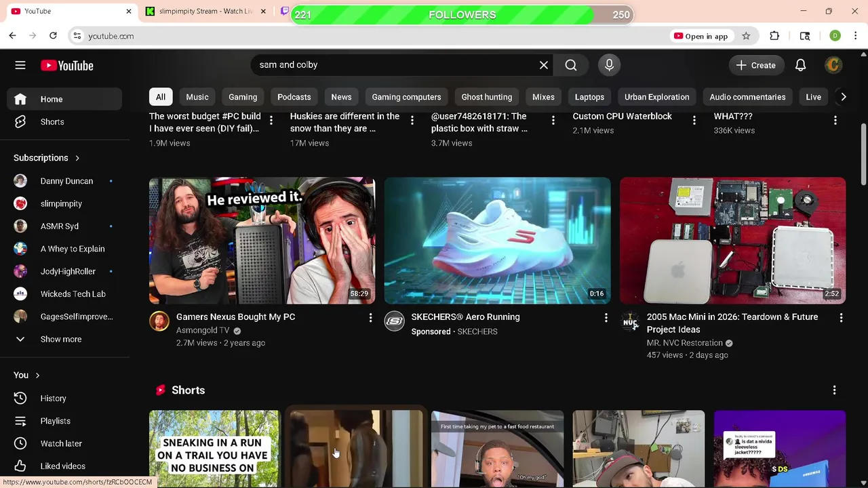The height and width of the screenshot is (488, 868).
Task: Open Gamers Nexus Bought My PC thumbnail
Action: coord(262,241)
